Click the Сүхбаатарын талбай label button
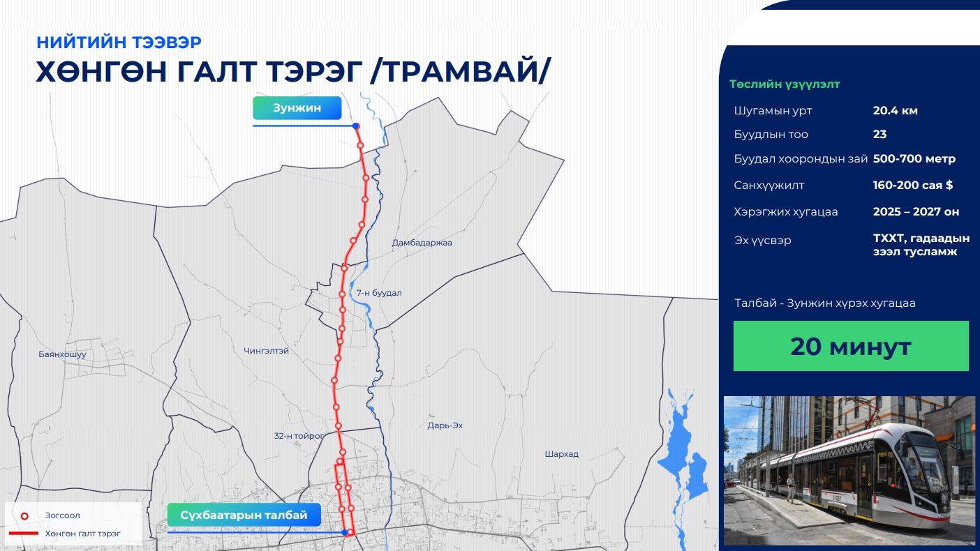 (243, 514)
